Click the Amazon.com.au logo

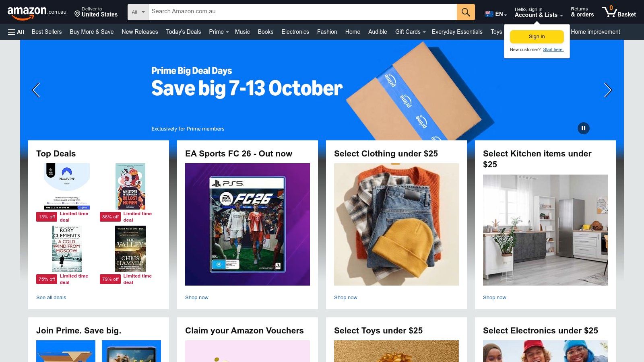point(37,12)
